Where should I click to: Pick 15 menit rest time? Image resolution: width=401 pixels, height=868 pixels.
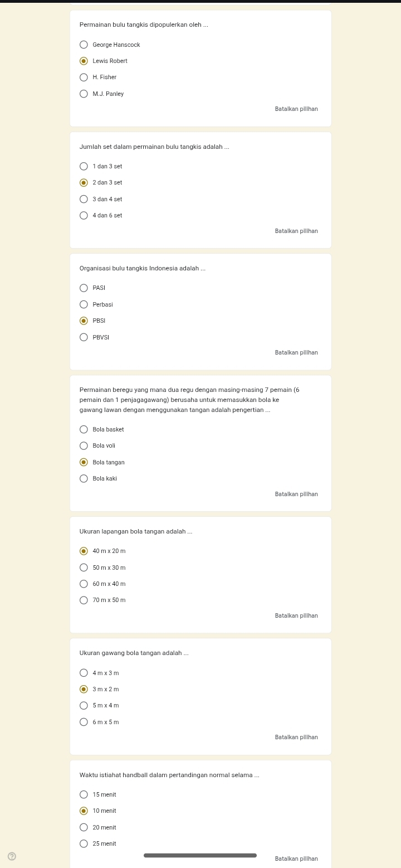coord(84,794)
